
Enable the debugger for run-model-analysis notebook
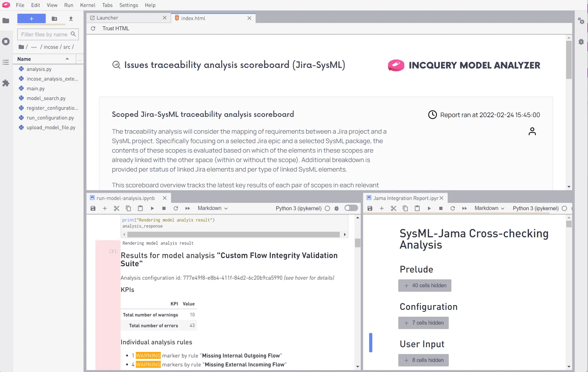[x=337, y=208]
